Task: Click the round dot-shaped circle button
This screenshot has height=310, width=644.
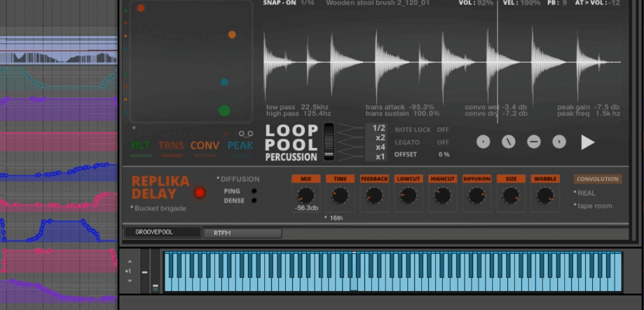Action: tap(483, 142)
